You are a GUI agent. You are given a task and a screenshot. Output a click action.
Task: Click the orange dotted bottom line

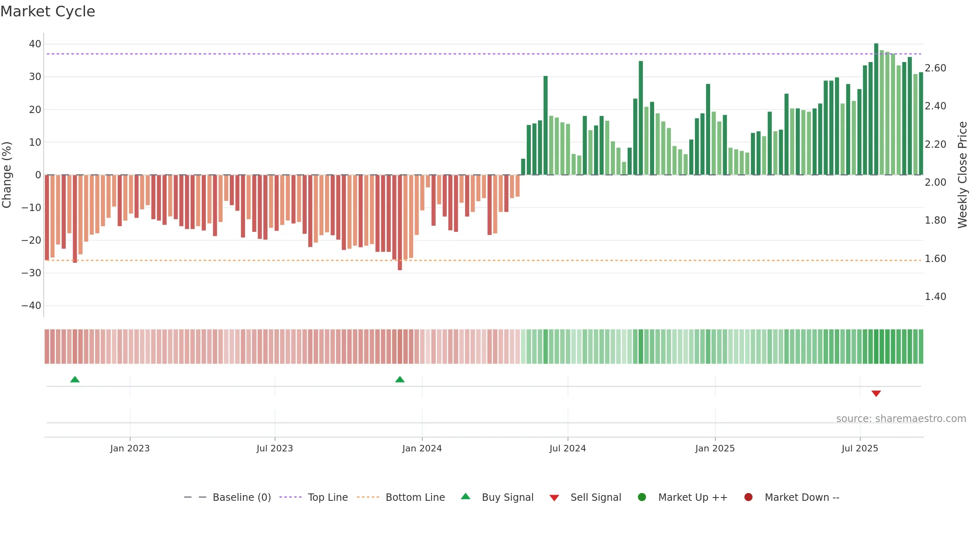pos(484,260)
